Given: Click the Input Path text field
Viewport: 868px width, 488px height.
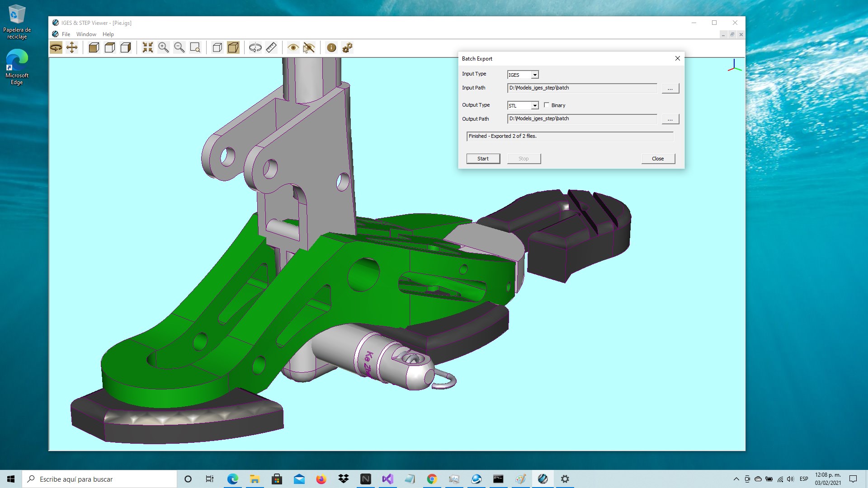Looking at the screenshot, I should click(582, 88).
